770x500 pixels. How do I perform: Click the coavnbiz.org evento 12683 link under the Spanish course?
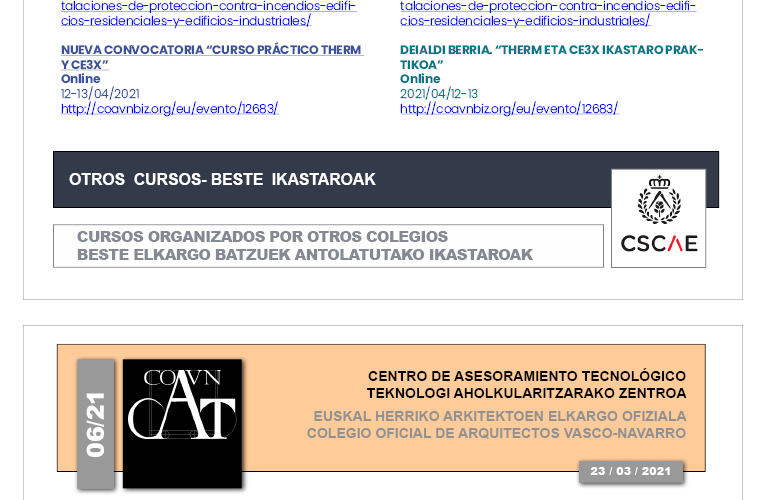click(x=170, y=109)
